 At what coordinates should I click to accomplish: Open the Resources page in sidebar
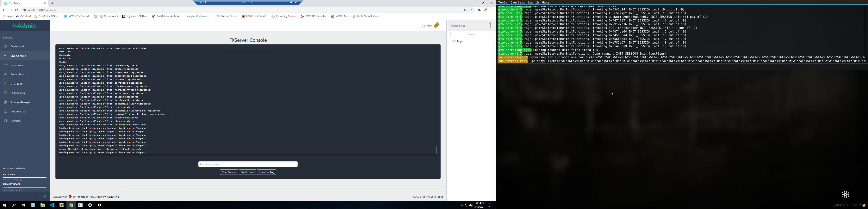pyautogui.click(x=17, y=65)
